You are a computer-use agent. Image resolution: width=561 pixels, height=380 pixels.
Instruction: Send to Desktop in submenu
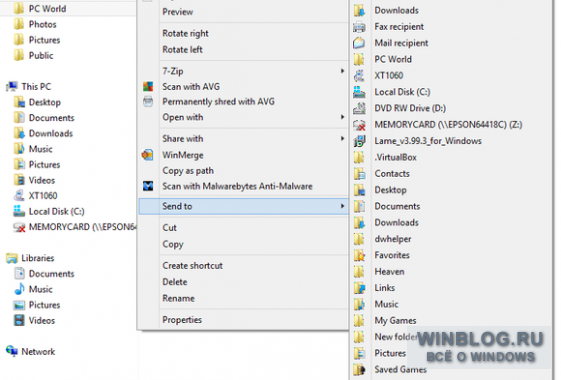(390, 190)
